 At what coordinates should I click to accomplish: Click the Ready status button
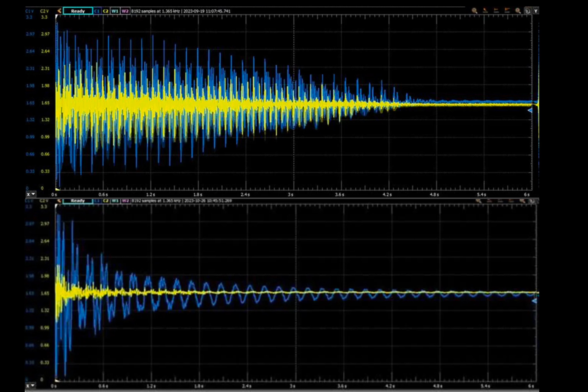(78, 11)
